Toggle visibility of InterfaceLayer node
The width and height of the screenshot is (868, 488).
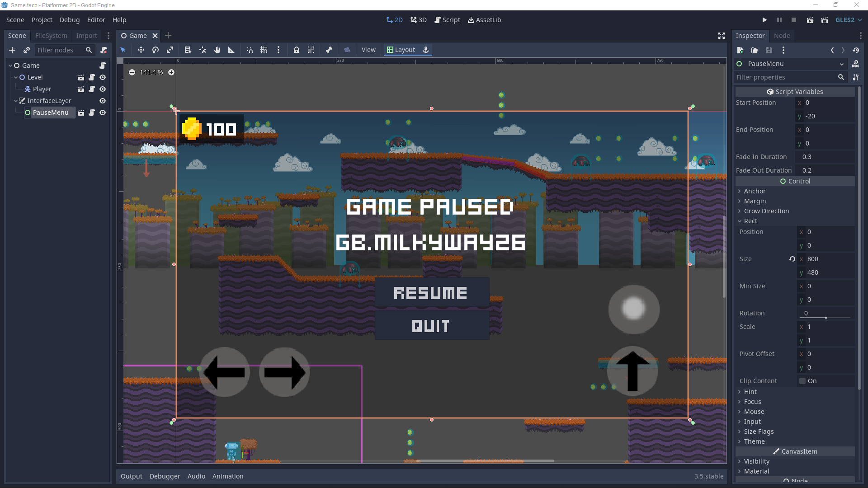point(103,101)
